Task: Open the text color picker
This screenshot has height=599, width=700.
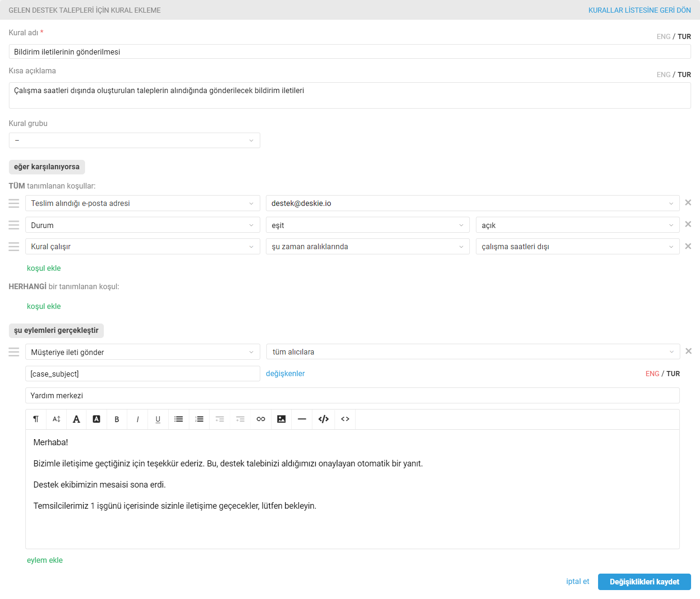Action: [77, 419]
